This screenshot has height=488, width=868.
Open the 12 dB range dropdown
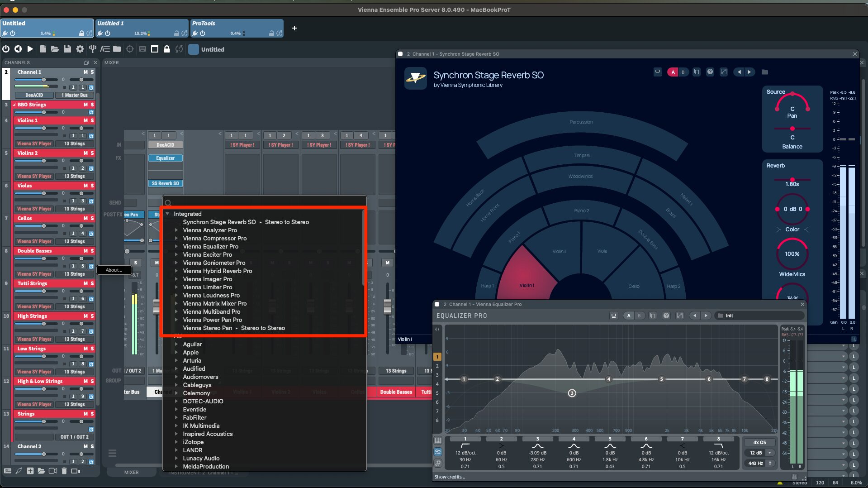coord(769,453)
